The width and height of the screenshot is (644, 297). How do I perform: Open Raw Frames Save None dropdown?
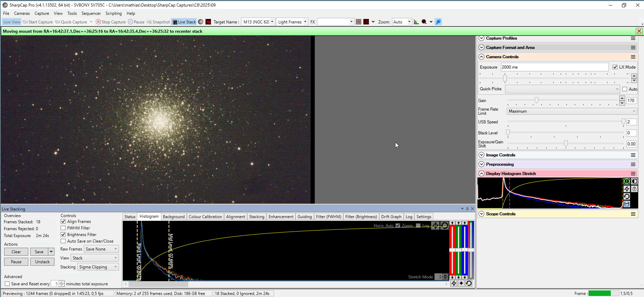101,249
